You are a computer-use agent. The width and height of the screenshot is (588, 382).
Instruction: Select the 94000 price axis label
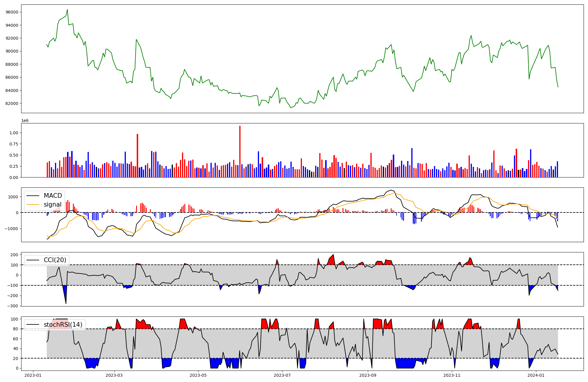pos(12,25)
